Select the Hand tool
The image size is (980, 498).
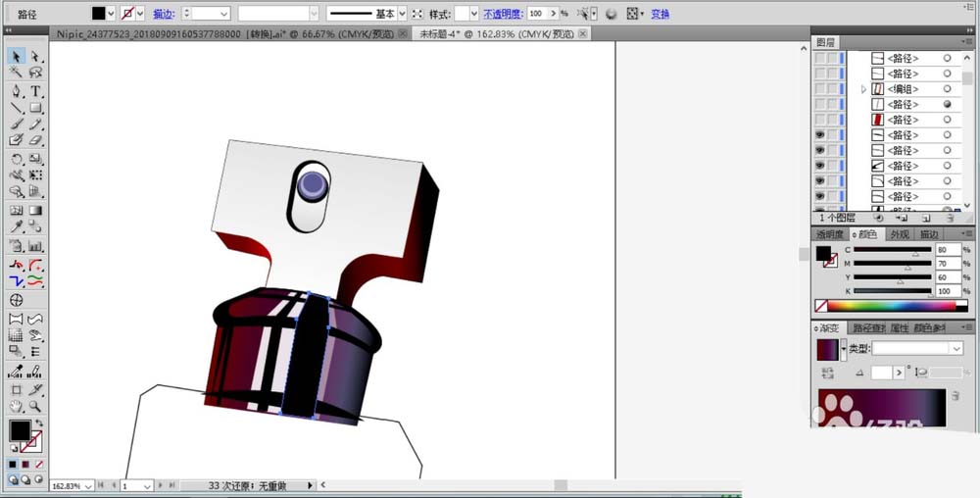(x=17, y=407)
